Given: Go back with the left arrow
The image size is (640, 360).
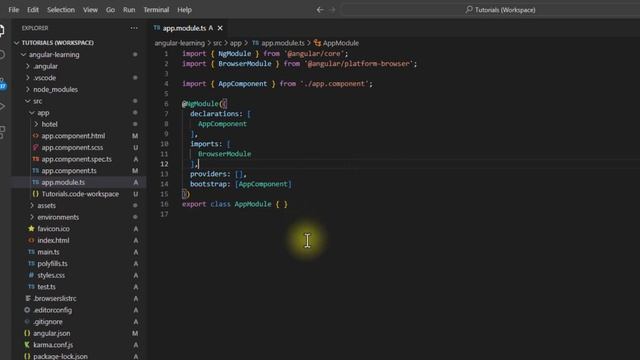Looking at the screenshot, I should click(x=320, y=10).
